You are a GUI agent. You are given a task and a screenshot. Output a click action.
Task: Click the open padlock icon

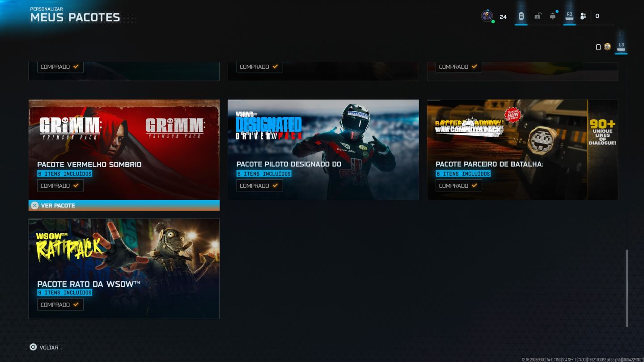pos(538,17)
